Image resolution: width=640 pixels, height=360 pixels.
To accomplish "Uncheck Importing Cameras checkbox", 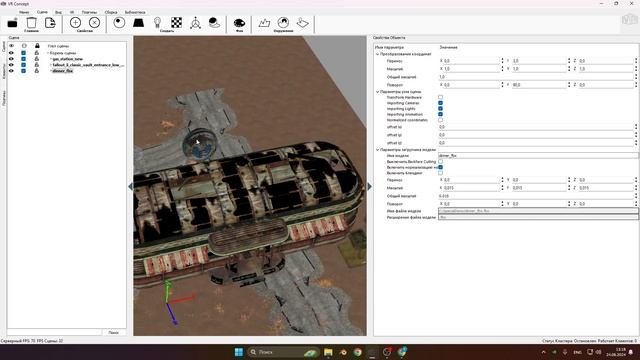I will 440,103.
